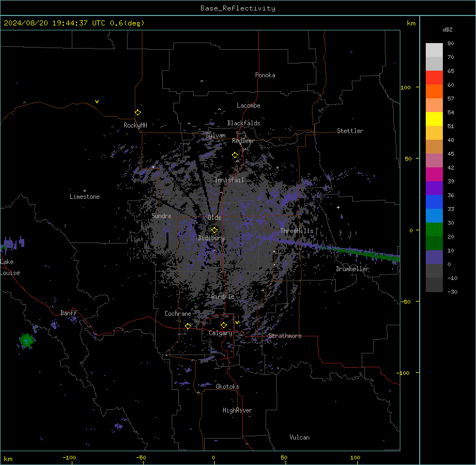Click the Lacombe city label

click(248, 105)
